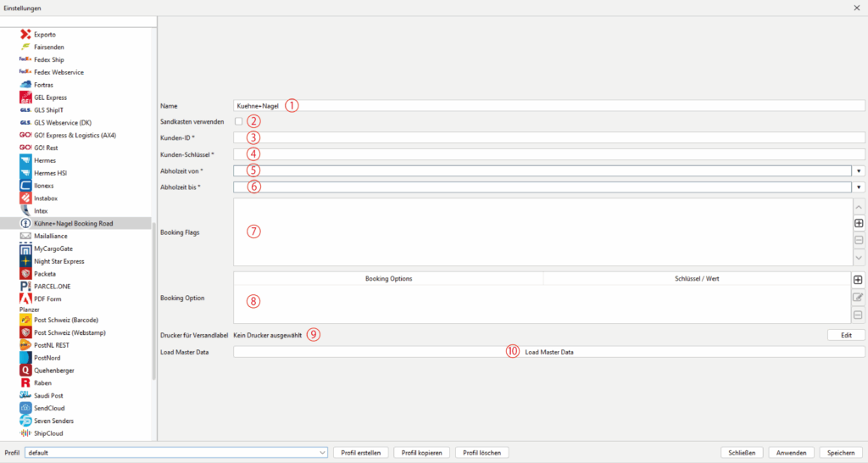Click the GO! Rest logo icon
Viewport: 868px width, 463px height.
(x=25, y=148)
